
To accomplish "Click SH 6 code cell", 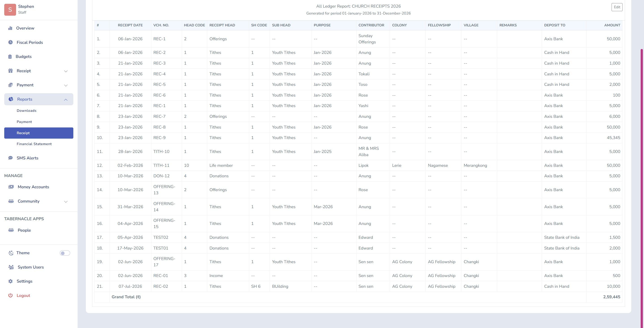I will [256, 286].
